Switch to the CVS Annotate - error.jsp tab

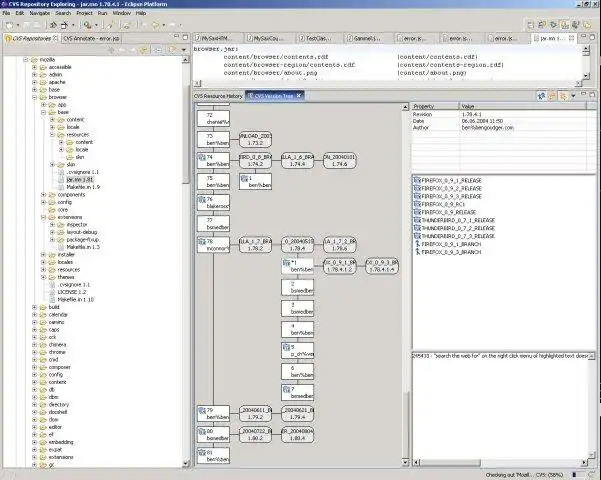[x=92, y=39]
